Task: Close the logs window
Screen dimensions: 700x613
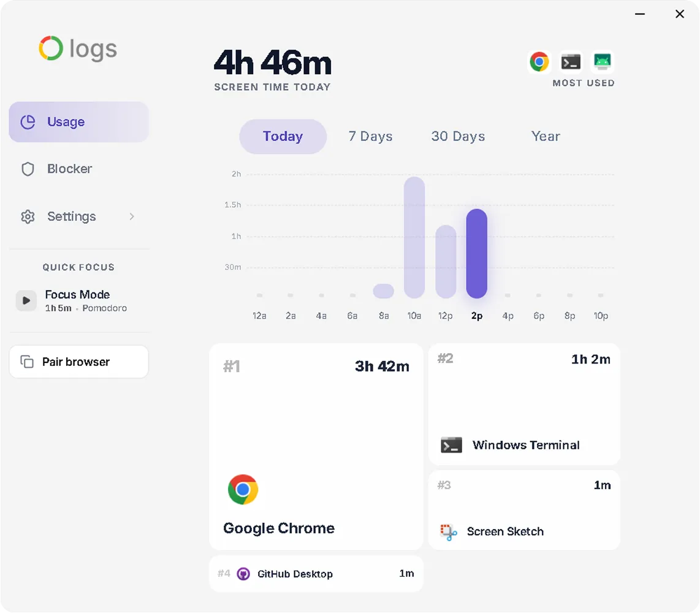Action: (679, 14)
